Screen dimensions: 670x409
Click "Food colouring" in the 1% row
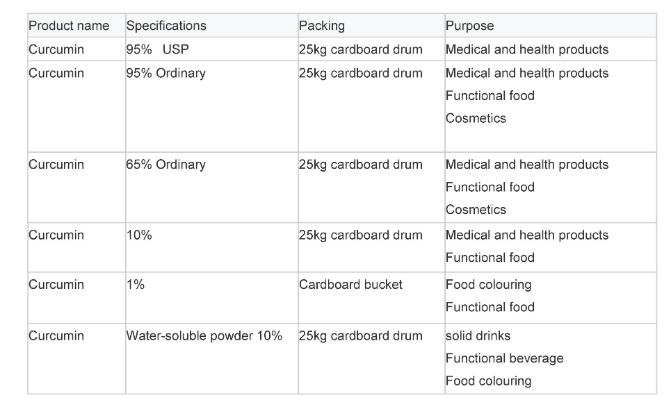click(x=488, y=284)
